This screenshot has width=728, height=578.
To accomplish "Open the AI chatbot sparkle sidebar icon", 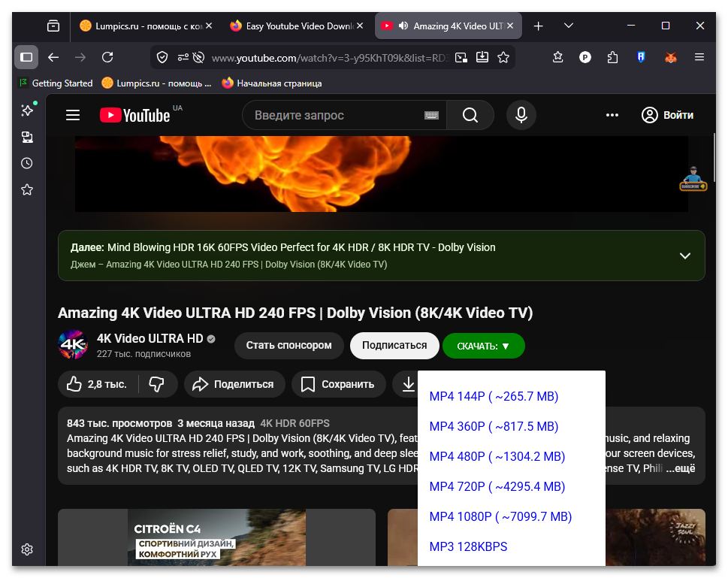I will tap(27, 110).
